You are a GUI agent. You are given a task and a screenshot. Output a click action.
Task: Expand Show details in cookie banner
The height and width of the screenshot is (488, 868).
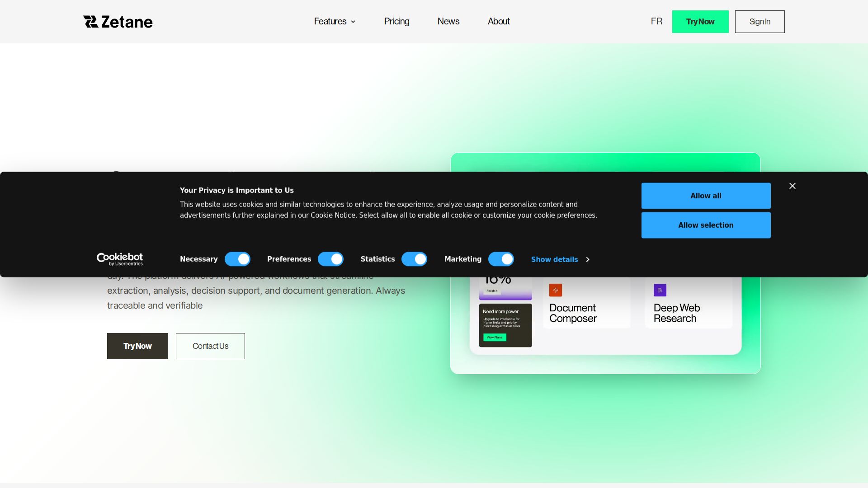pyautogui.click(x=560, y=259)
